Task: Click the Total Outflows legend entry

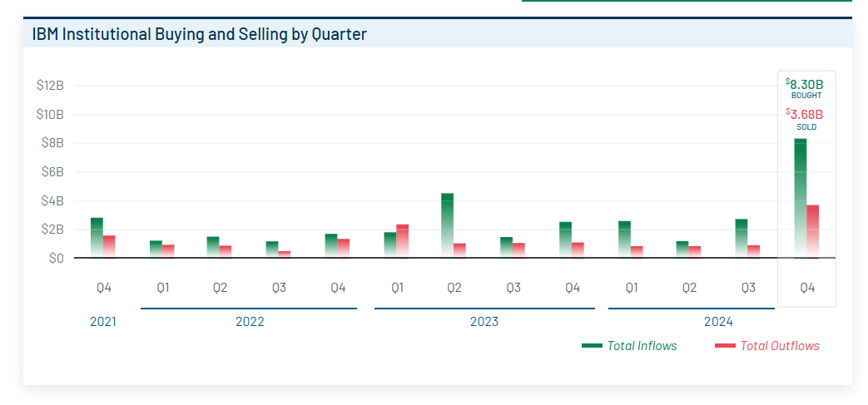Action: (x=766, y=346)
